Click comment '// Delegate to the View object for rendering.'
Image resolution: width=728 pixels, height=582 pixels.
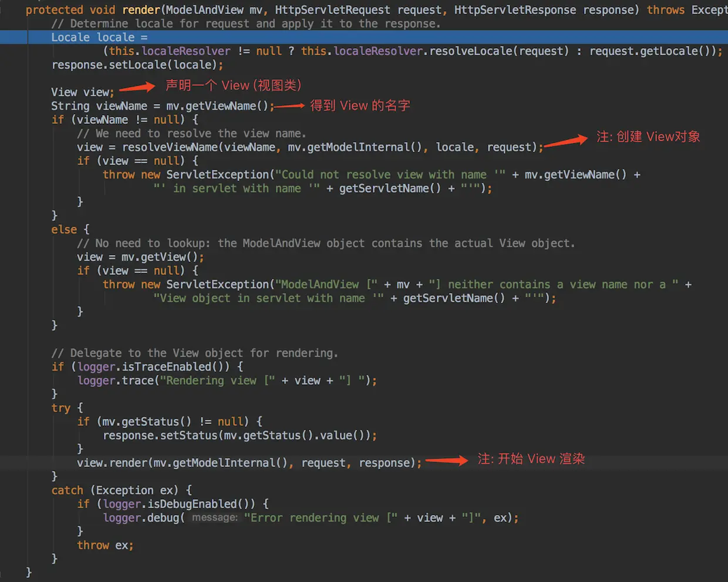(194, 353)
